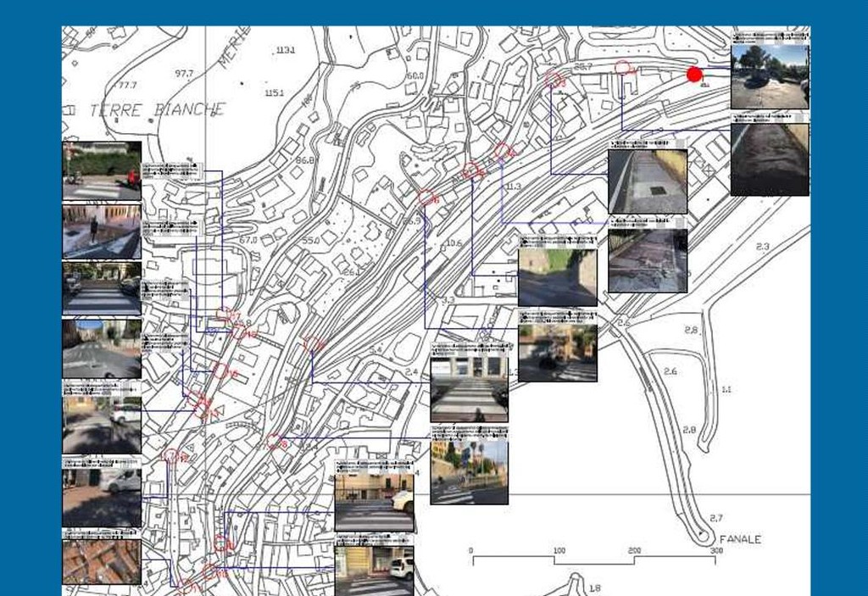Click the solid red dot marker
Screen dimensions: 868x596
pos(694,75)
